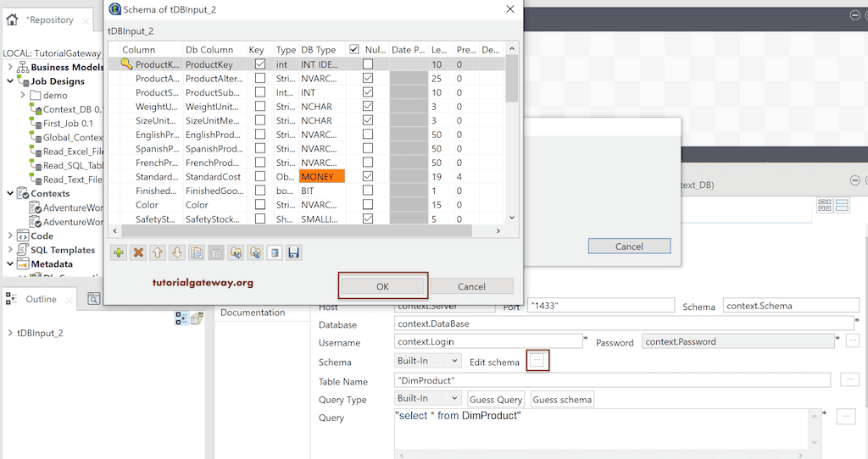Image resolution: width=868 pixels, height=459 pixels.
Task: Click the Guess Query button
Action: coord(495,399)
